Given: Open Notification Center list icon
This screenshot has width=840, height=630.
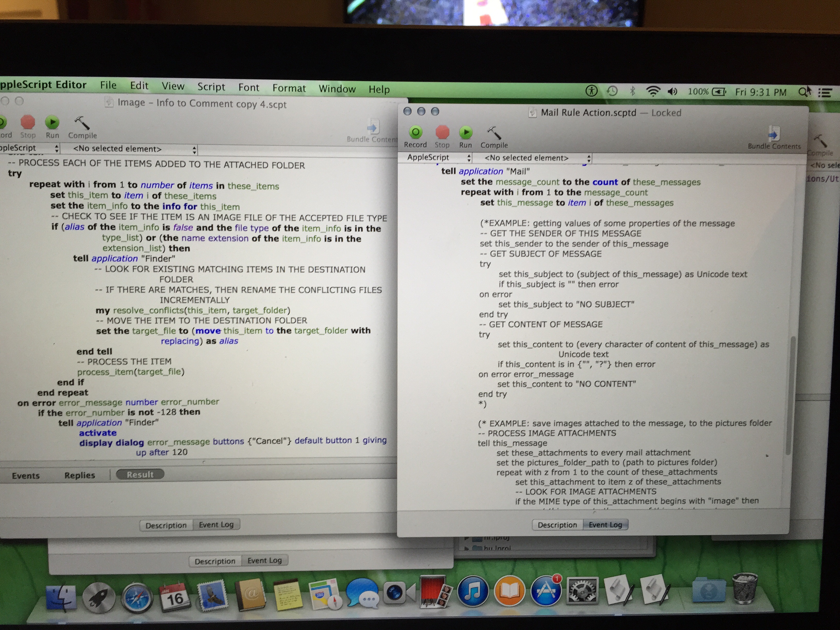Looking at the screenshot, I should tap(825, 93).
